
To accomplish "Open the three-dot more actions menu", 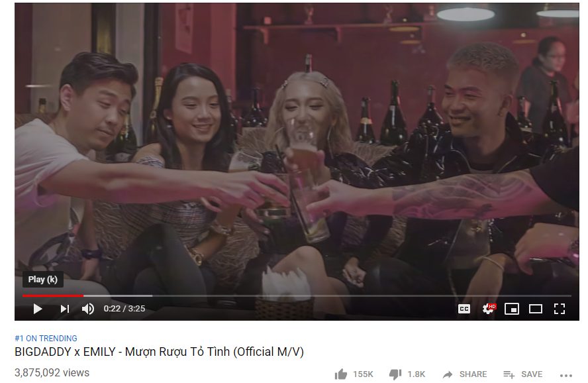I will point(566,375).
